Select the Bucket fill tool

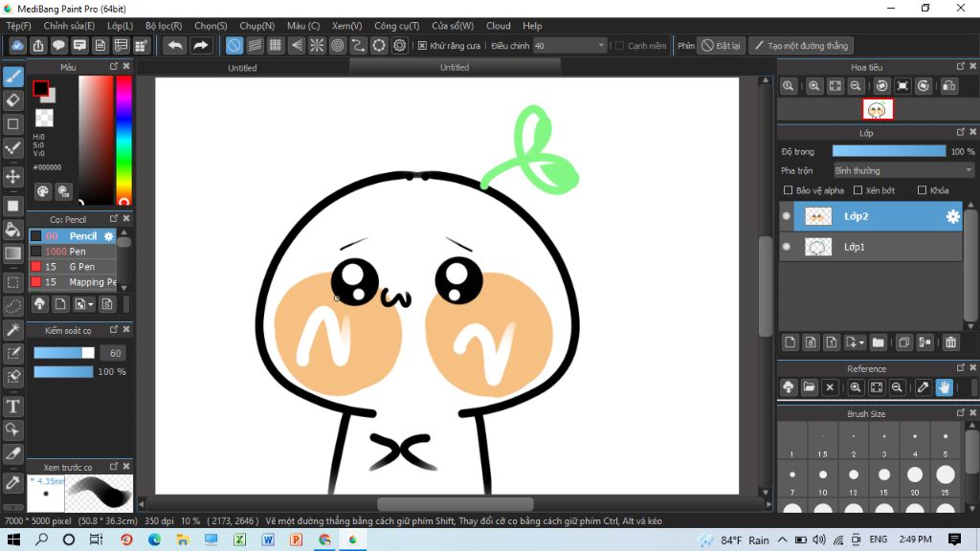[x=13, y=229]
